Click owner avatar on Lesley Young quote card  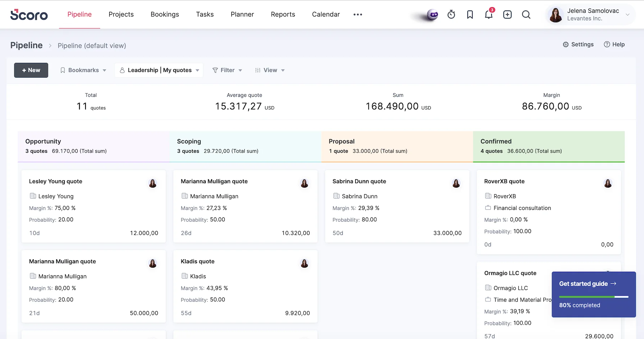(x=153, y=183)
